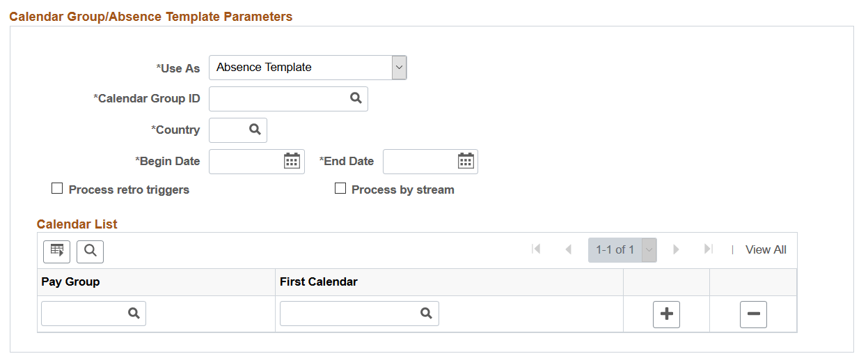This screenshot has width=868, height=363.
Task: Click the grid personalize icon in Calendar List
Action: click(x=56, y=251)
